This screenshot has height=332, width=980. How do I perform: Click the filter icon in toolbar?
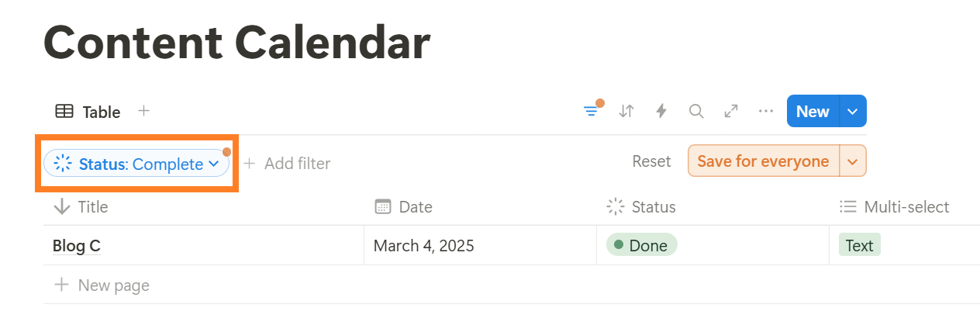[592, 111]
